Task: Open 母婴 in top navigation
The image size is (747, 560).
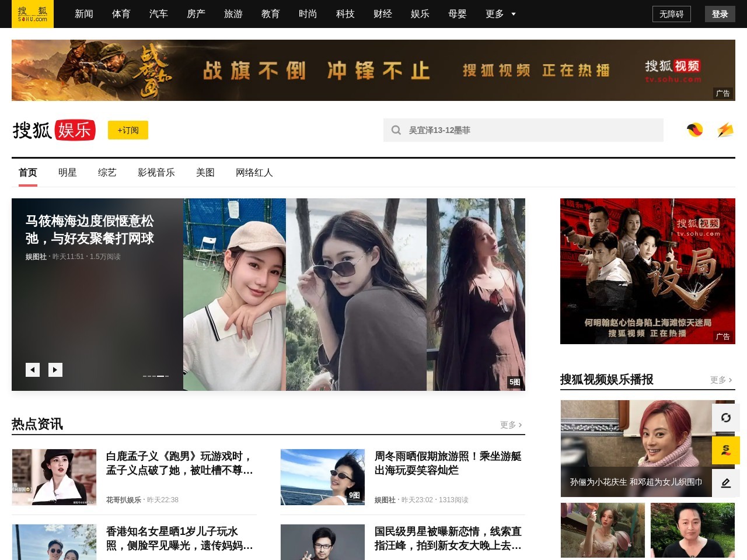Action: (458, 14)
